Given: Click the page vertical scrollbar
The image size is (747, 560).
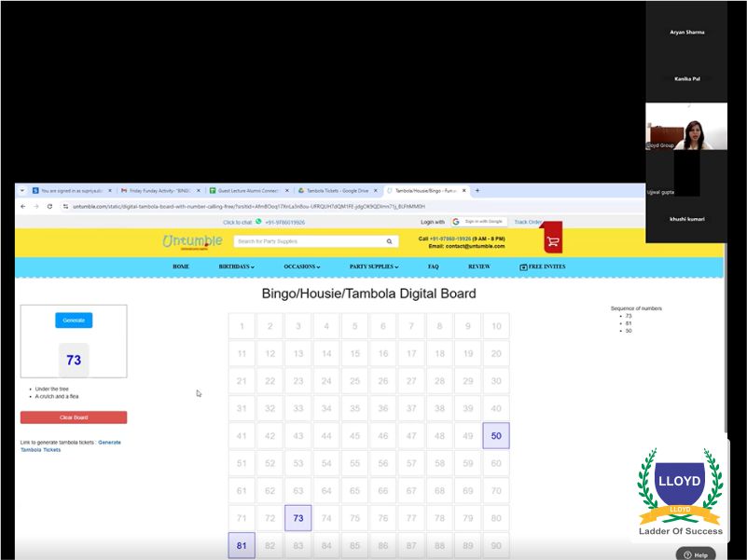Looking at the screenshot, I should 726,338.
